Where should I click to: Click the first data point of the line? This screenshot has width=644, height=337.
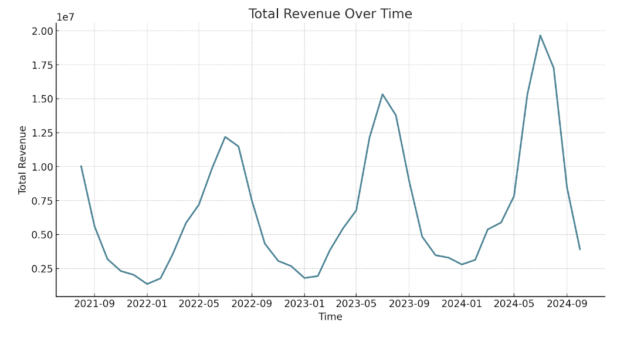pyautogui.click(x=81, y=166)
